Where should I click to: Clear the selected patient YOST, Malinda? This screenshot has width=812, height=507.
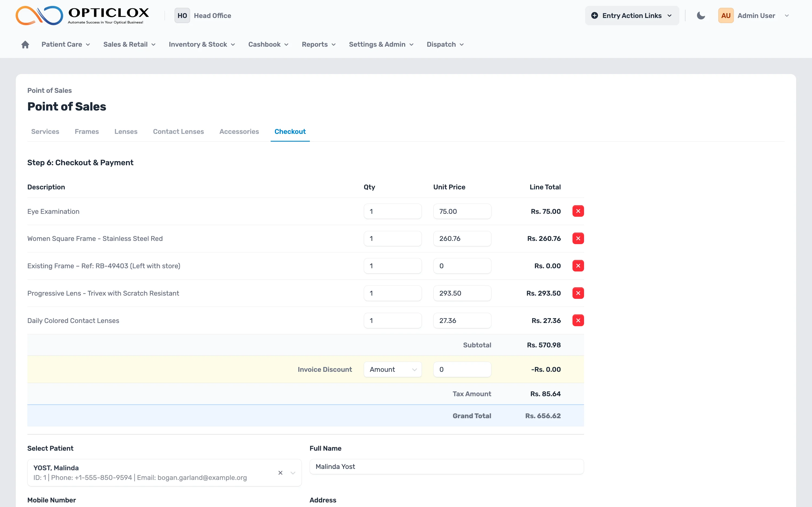(x=281, y=473)
